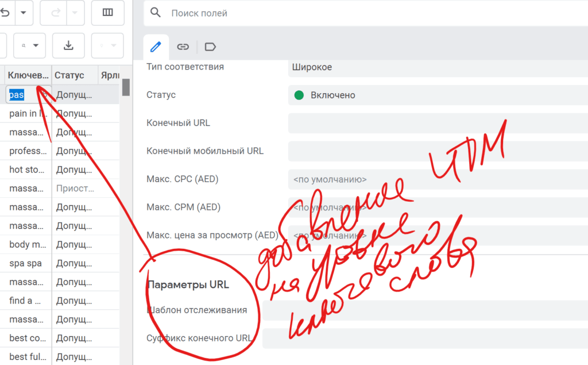Screen dimensions: 588x365
Task: Click the Ярлы column header
Action: [x=109, y=75]
